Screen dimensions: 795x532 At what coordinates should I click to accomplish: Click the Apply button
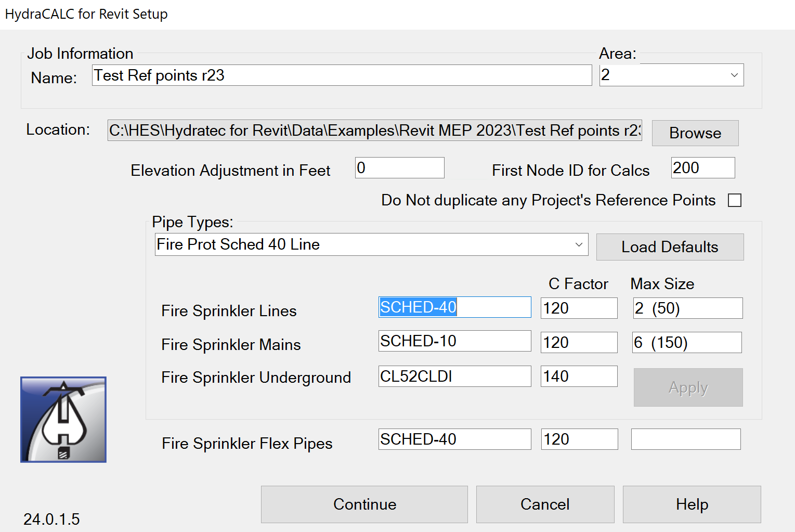[688, 387]
